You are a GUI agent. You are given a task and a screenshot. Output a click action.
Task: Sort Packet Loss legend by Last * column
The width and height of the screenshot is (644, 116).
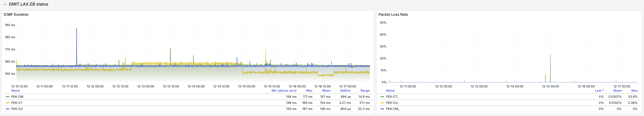point(599,90)
